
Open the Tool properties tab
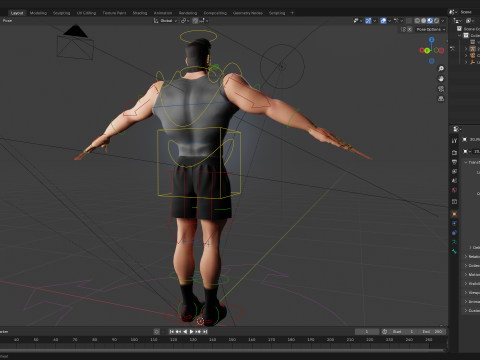(454, 141)
